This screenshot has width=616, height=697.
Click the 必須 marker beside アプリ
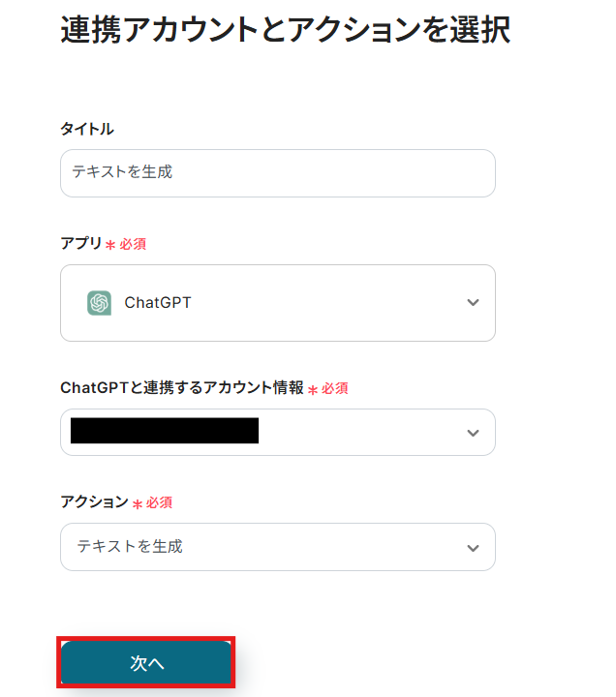coord(133,245)
